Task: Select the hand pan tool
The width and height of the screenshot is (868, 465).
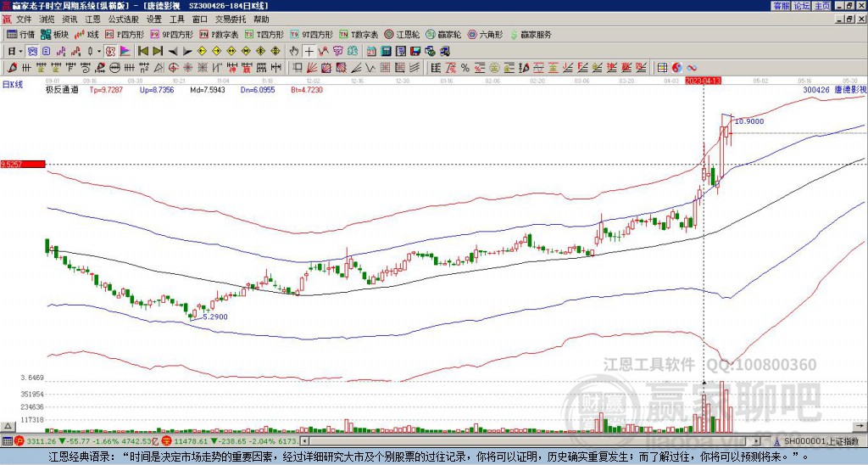Action: [x=294, y=51]
